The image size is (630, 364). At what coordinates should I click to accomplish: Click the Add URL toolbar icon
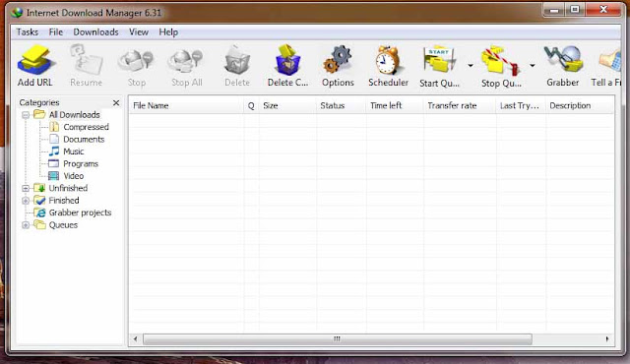point(35,60)
